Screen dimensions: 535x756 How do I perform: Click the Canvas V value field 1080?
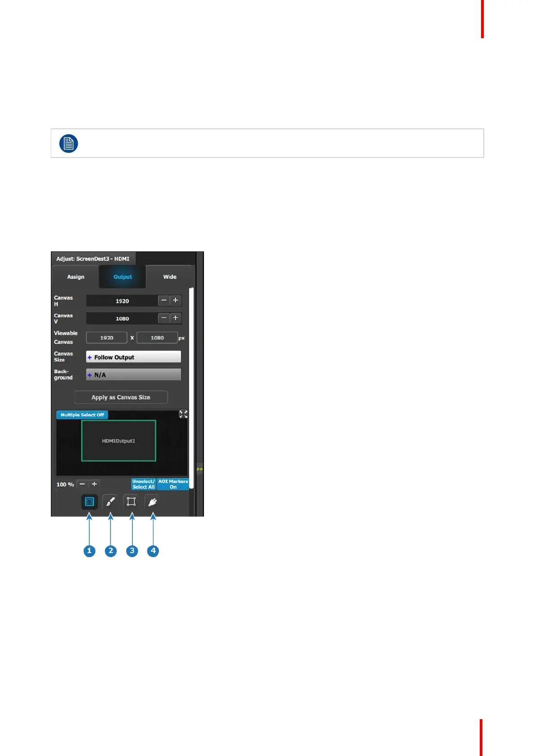click(122, 318)
